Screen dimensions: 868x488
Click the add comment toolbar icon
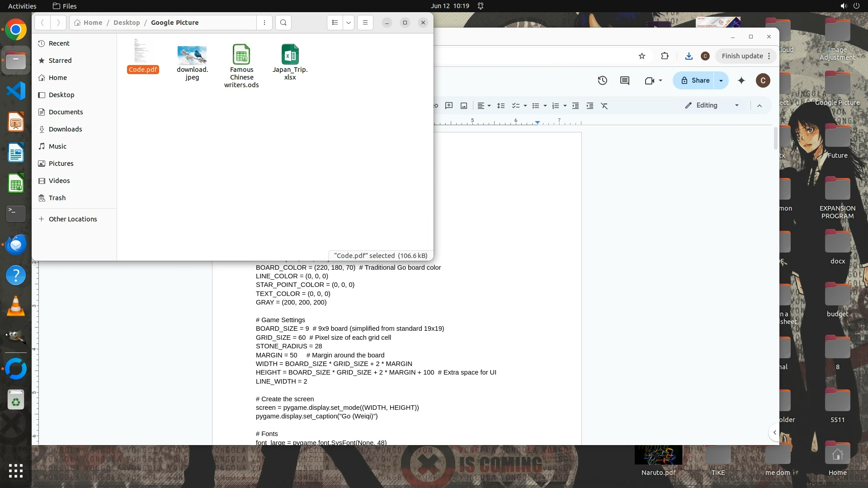[449, 106]
